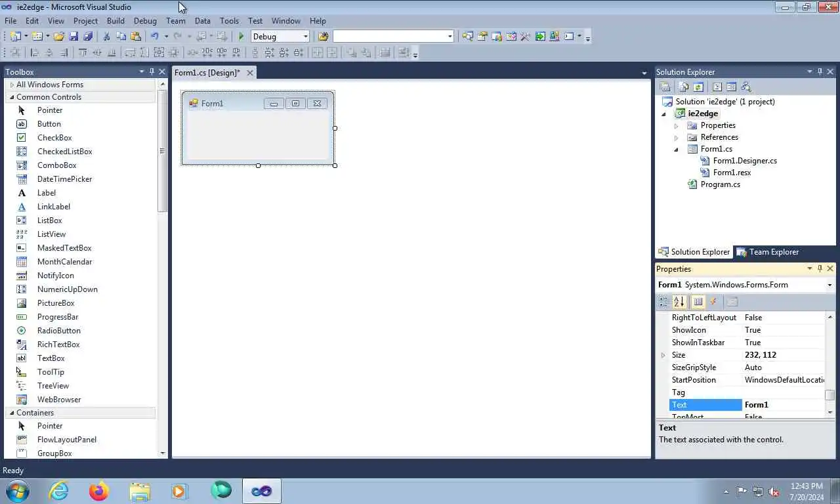Close the Form1.cs [Design] tab
Image resolution: width=840 pixels, height=504 pixels.
click(x=250, y=73)
